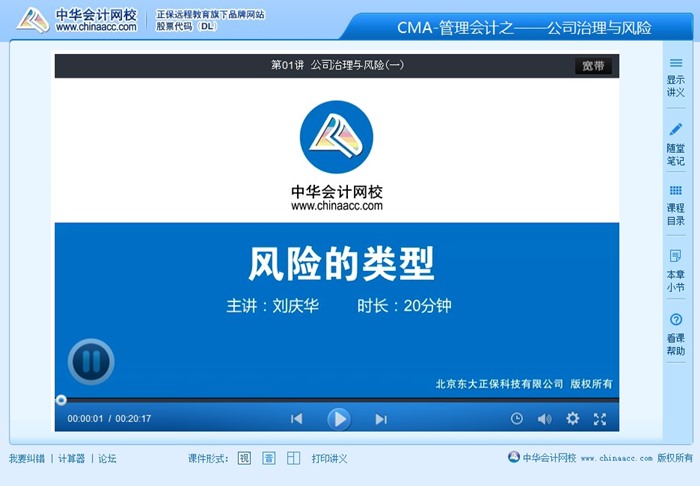Click www.chinaacc.com header link text
Viewport: 700px width, 486px height.
coord(96,27)
